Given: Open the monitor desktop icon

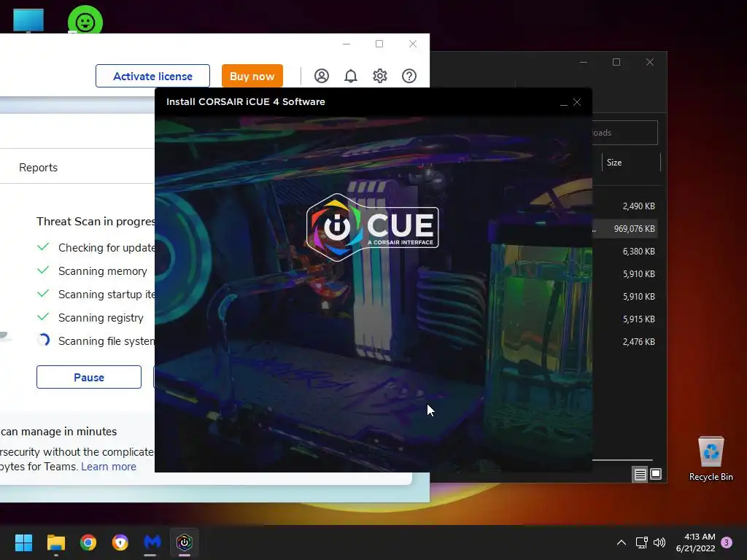Looking at the screenshot, I should (28, 21).
